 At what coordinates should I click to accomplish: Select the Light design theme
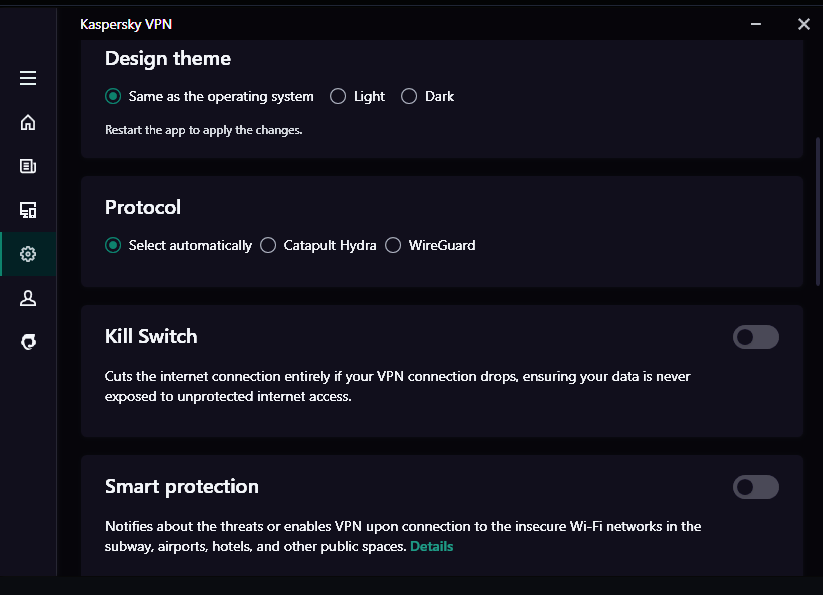[x=338, y=97]
